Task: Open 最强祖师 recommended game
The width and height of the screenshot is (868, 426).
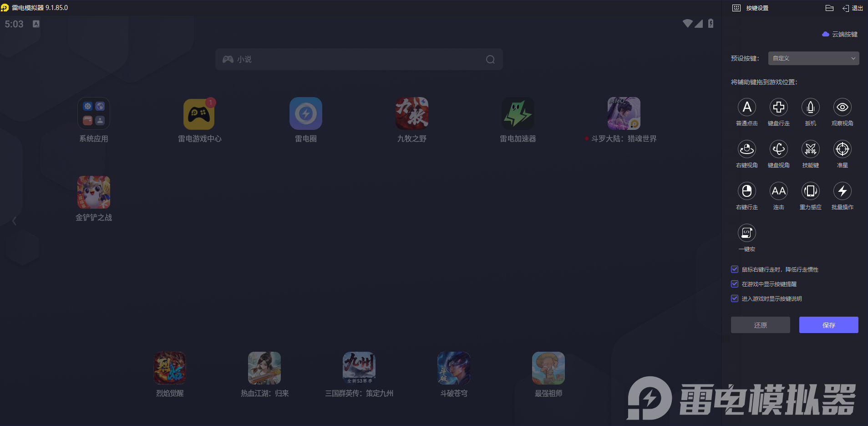Action: tap(548, 368)
